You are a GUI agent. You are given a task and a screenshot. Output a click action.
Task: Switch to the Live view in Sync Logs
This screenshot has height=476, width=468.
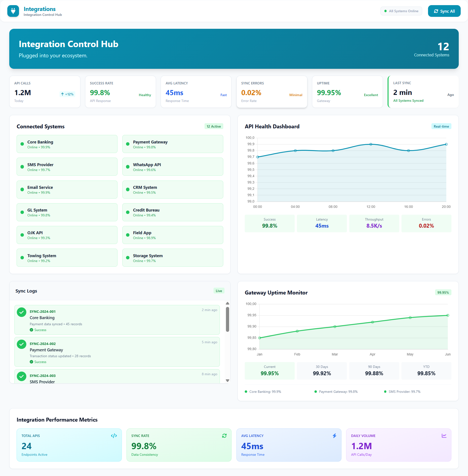(x=218, y=291)
